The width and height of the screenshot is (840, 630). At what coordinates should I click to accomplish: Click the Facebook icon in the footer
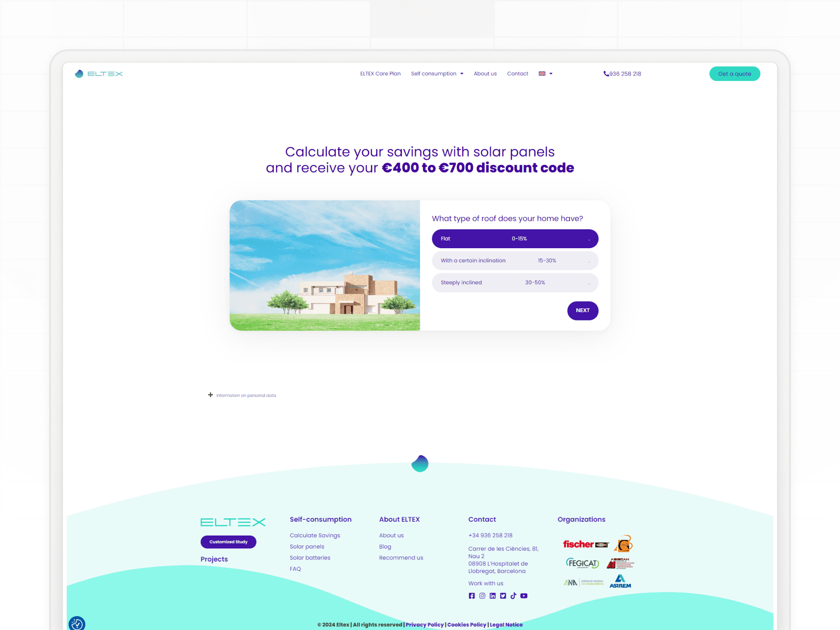click(x=472, y=596)
